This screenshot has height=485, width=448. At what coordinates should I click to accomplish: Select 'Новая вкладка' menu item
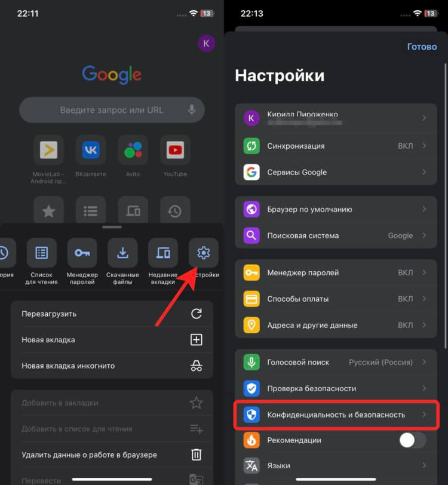112,340
